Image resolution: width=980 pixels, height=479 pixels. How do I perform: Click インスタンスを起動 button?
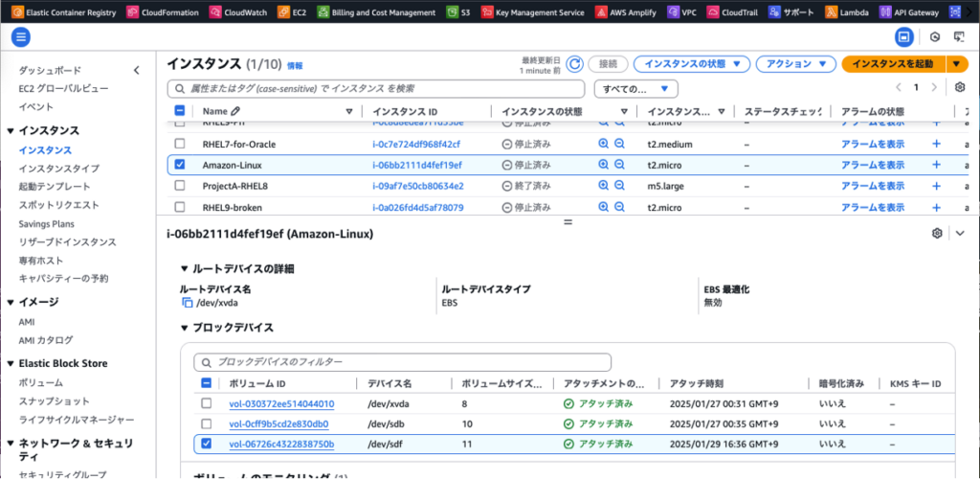point(894,64)
